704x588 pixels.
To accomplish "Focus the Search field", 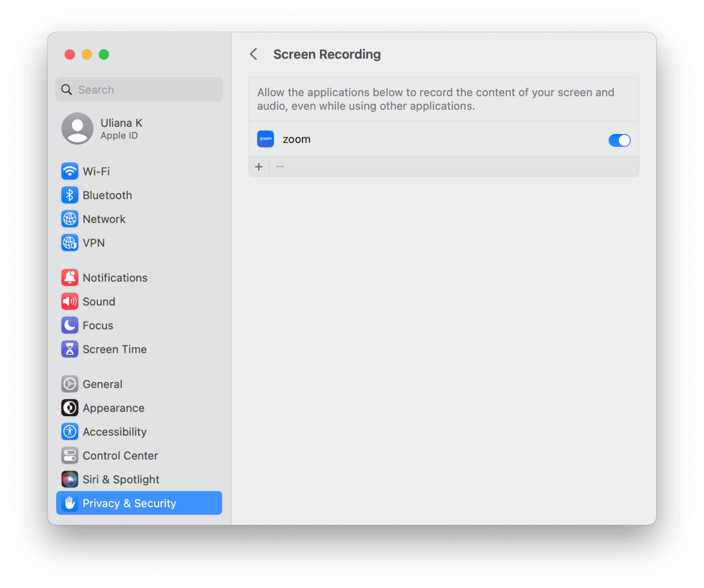I will click(139, 90).
